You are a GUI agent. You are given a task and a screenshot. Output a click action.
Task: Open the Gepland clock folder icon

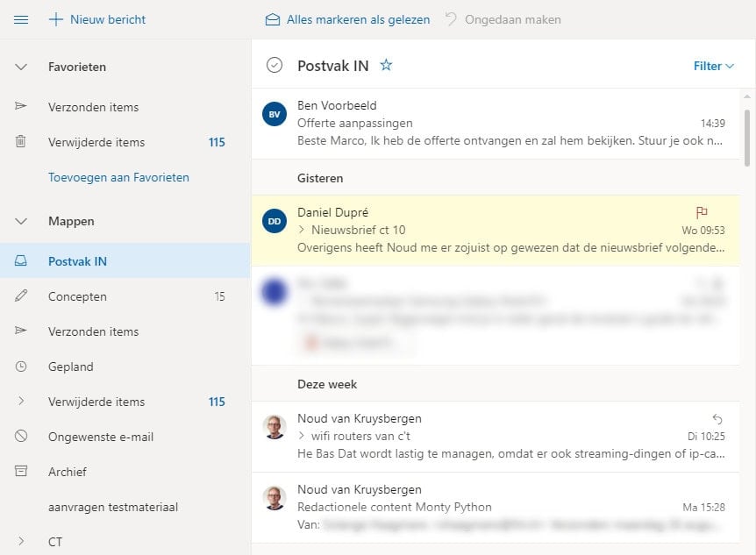pos(20,366)
